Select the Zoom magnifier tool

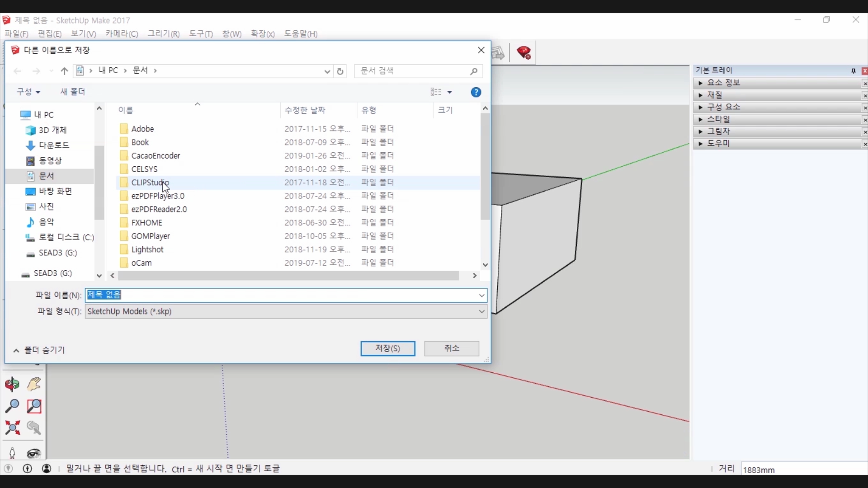[12, 406]
